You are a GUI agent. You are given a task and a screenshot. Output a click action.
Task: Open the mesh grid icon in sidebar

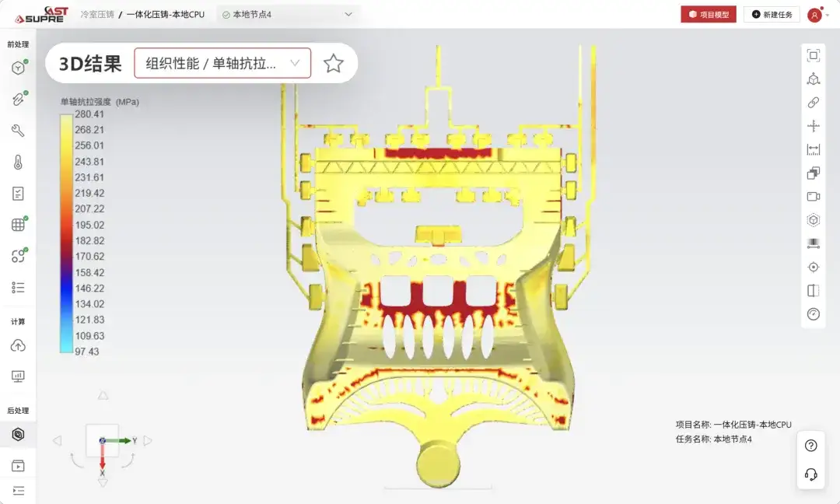18,225
